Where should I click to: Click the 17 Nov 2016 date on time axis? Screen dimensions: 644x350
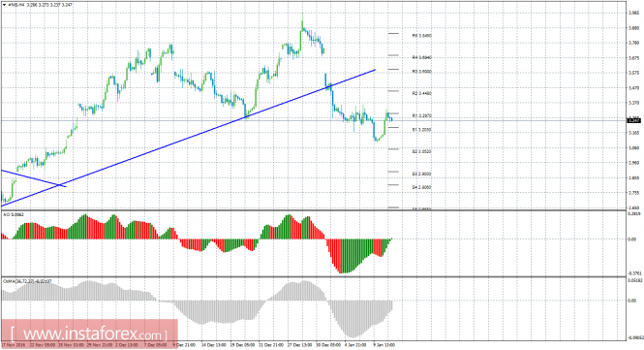pos(14,344)
